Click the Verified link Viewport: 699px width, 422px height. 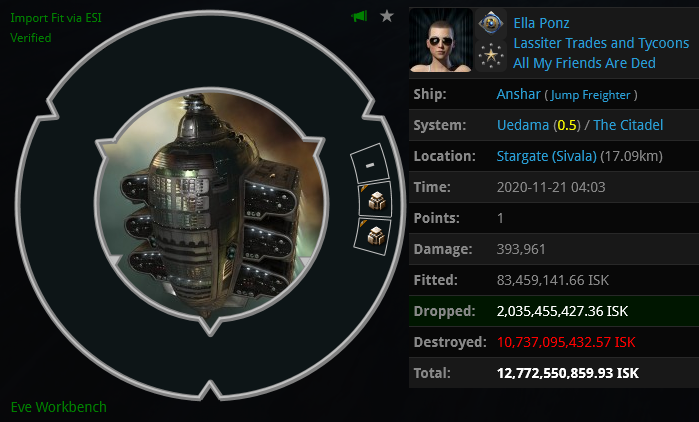[31, 38]
